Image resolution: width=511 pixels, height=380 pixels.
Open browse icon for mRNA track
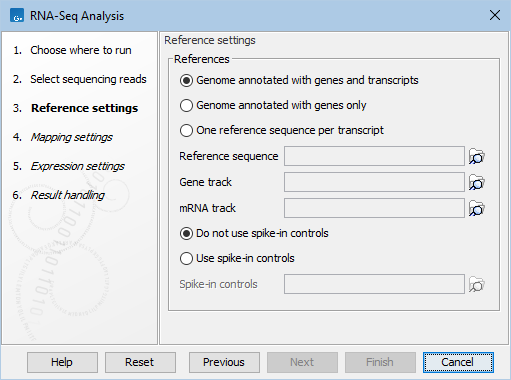[x=477, y=208]
